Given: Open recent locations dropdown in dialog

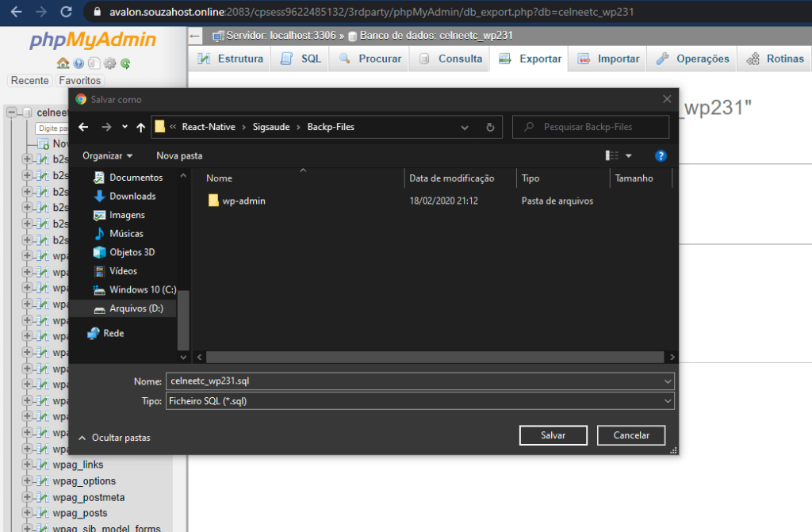Looking at the screenshot, I should [124, 127].
